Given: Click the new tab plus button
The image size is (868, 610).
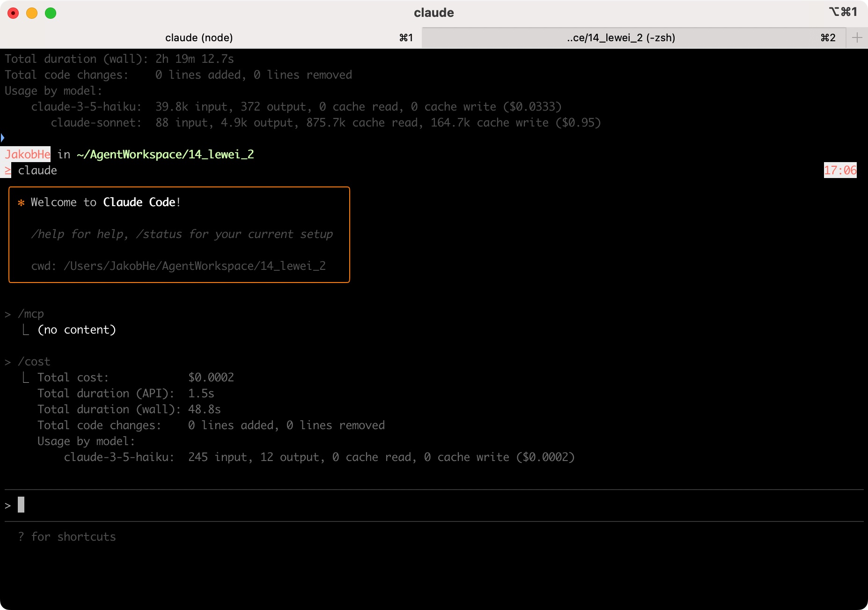Looking at the screenshot, I should coord(857,37).
